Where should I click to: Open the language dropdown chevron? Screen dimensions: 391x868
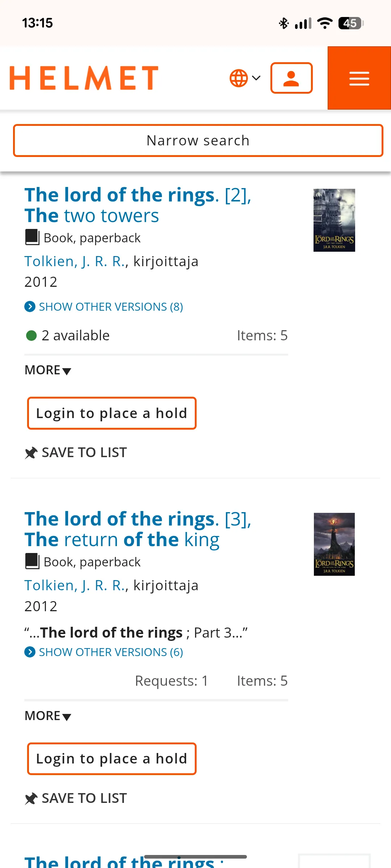pos(256,78)
